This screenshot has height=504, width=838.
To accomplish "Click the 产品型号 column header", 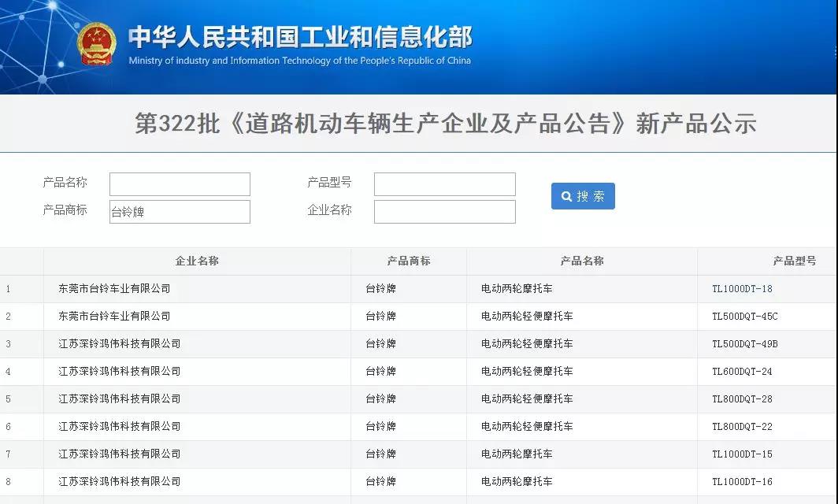I will click(794, 261).
